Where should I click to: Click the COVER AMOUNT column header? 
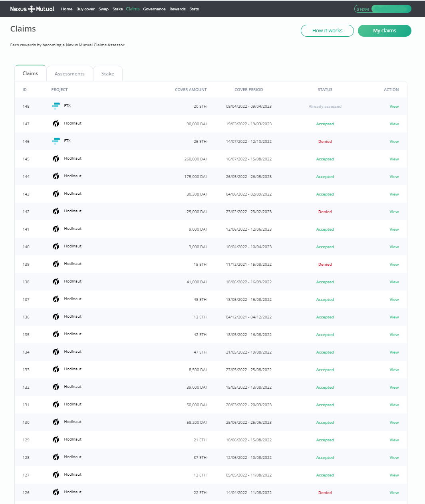[191, 90]
